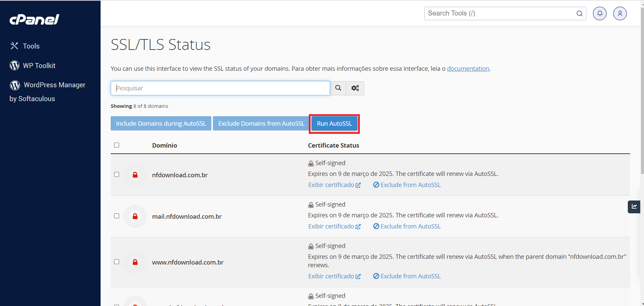Open the statistics chart side tab

point(634,207)
